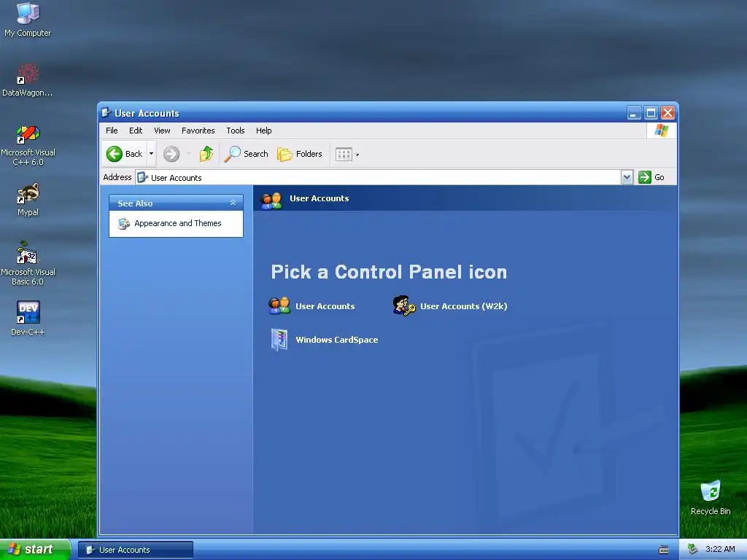Go up one folder level icon
Screen dimensions: 747x560
pyautogui.click(x=206, y=154)
